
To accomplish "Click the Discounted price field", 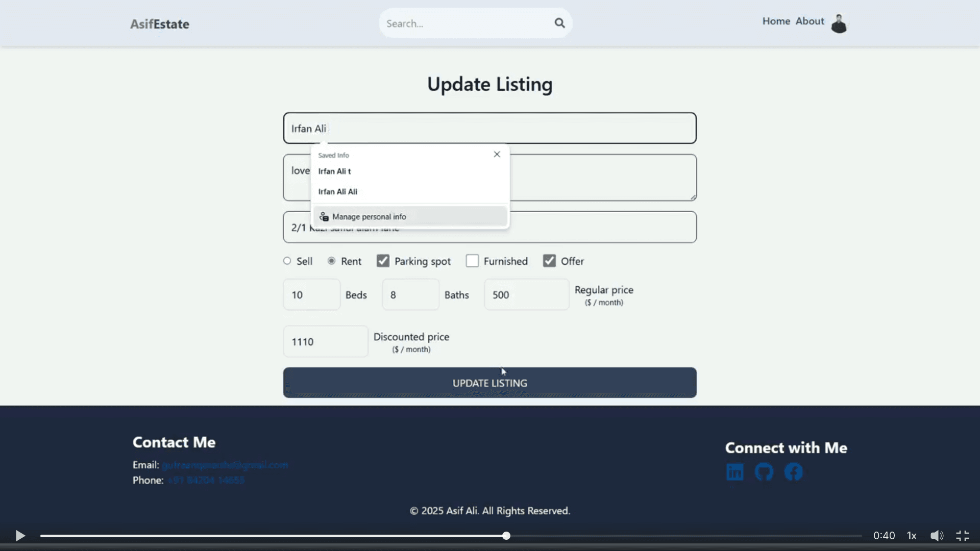I will (326, 341).
